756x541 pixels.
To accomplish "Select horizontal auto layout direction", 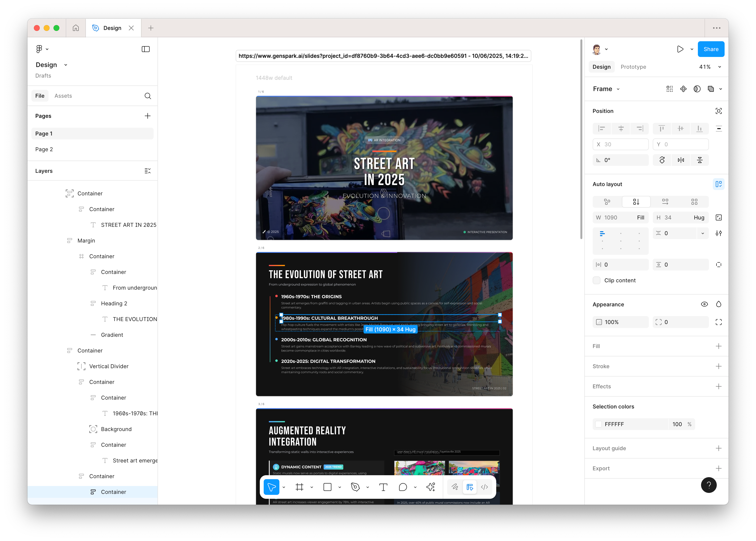I will pyautogui.click(x=665, y=202).
